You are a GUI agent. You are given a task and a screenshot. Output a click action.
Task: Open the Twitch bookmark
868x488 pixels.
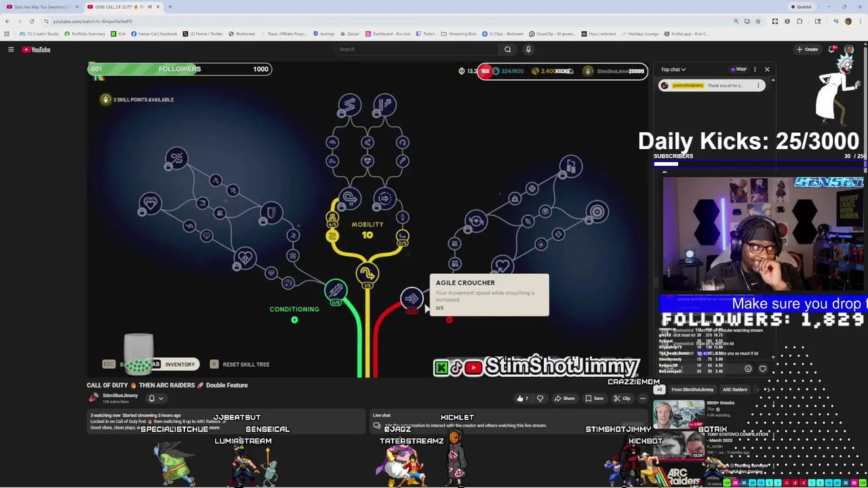(426, 34)
